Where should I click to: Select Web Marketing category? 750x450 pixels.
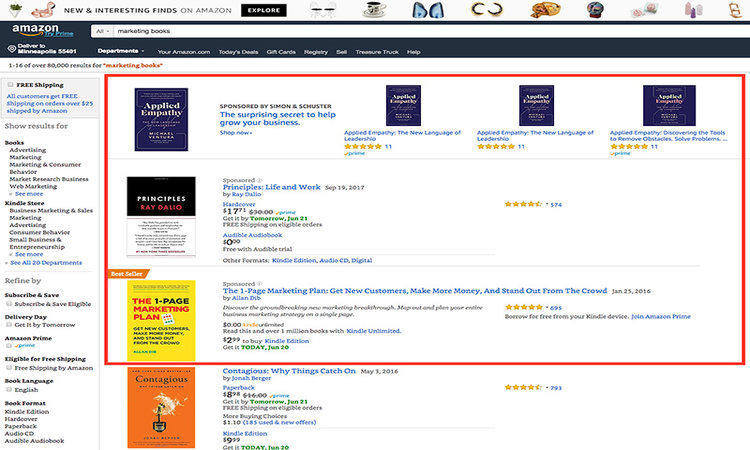point(33,187)
